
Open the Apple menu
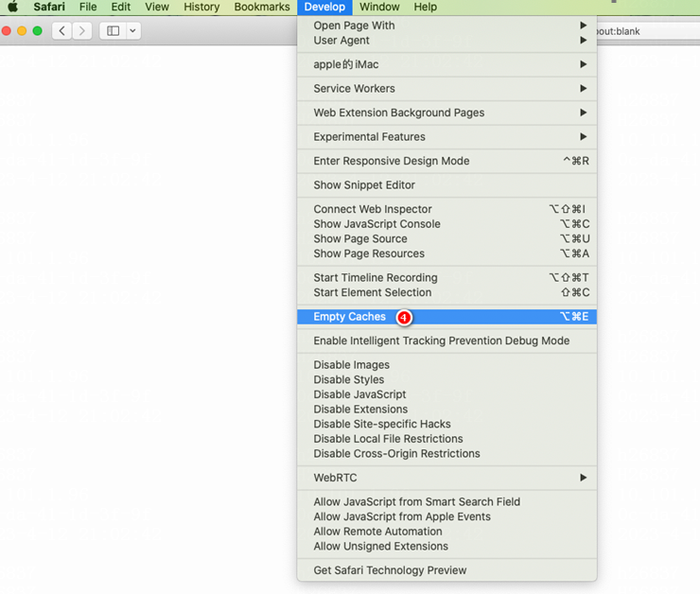point(12,7)
